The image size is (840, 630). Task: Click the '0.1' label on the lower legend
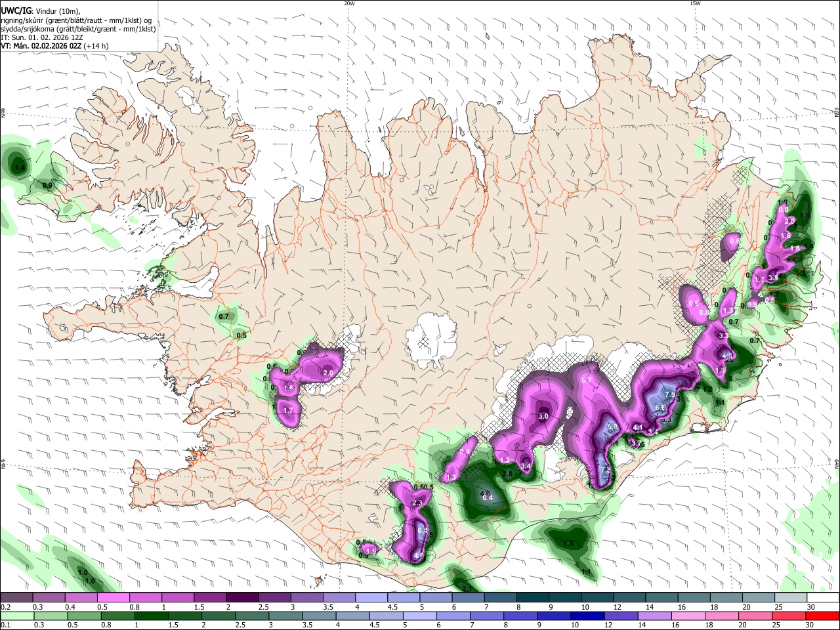coord(5,625)
